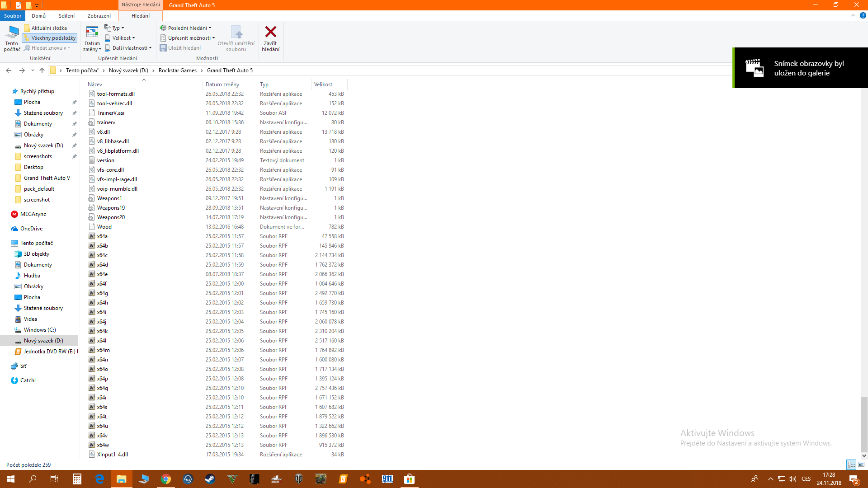The height and width of the screenshot is (488, 868).
Task: Toggle details view button in status bar
Action: pos(851,465)
